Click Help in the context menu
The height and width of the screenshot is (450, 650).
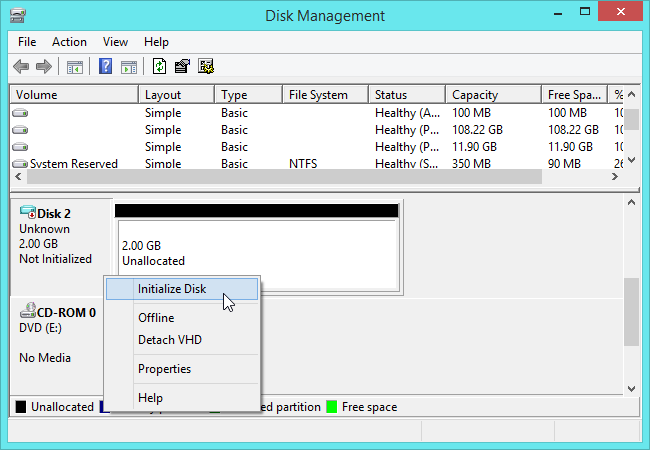click(x=182, y=398)
